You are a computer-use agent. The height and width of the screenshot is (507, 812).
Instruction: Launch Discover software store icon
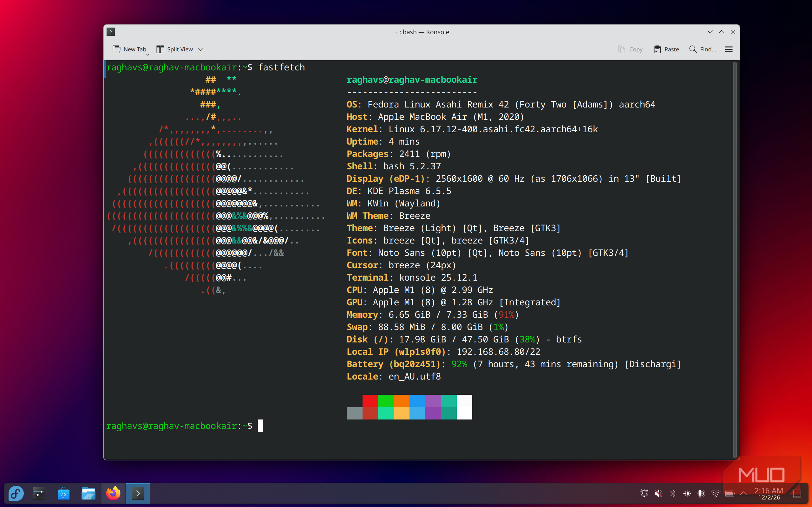(x=64, y=493)
